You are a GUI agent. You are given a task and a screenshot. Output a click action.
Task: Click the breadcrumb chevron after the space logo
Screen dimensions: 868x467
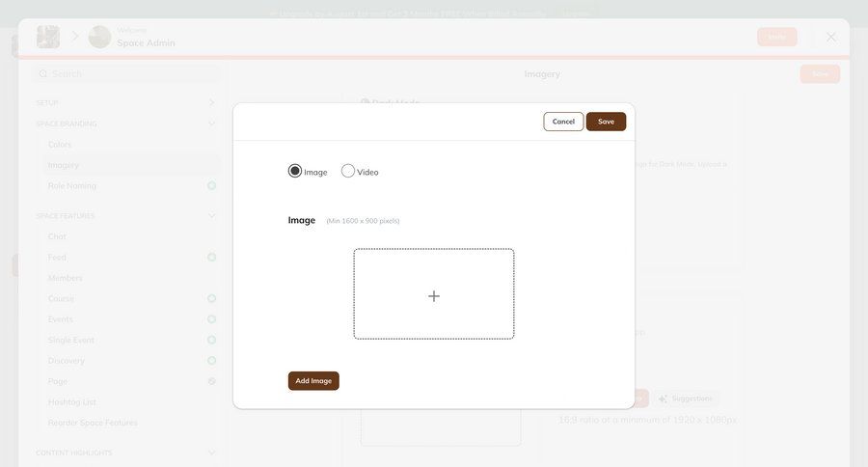click(x=75, y=37)
